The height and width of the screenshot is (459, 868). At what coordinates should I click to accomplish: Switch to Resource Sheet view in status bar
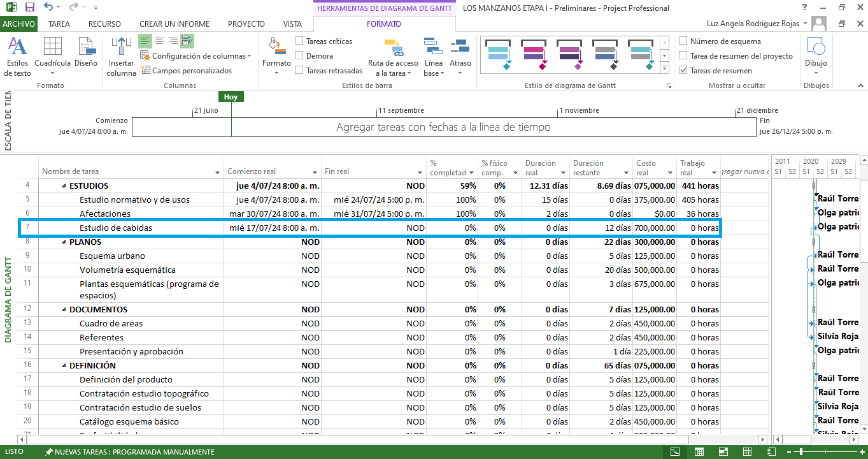click(x=748, y=452)
